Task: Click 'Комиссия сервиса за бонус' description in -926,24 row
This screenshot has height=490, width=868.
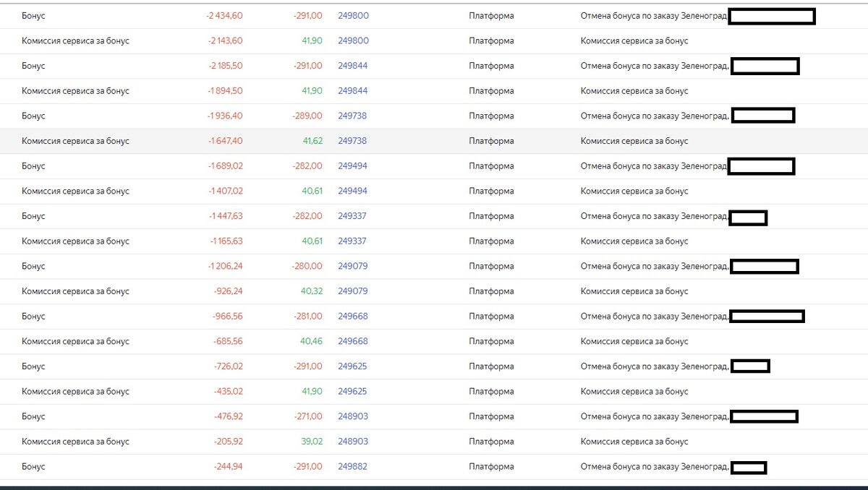Action: tap(634, 291)
